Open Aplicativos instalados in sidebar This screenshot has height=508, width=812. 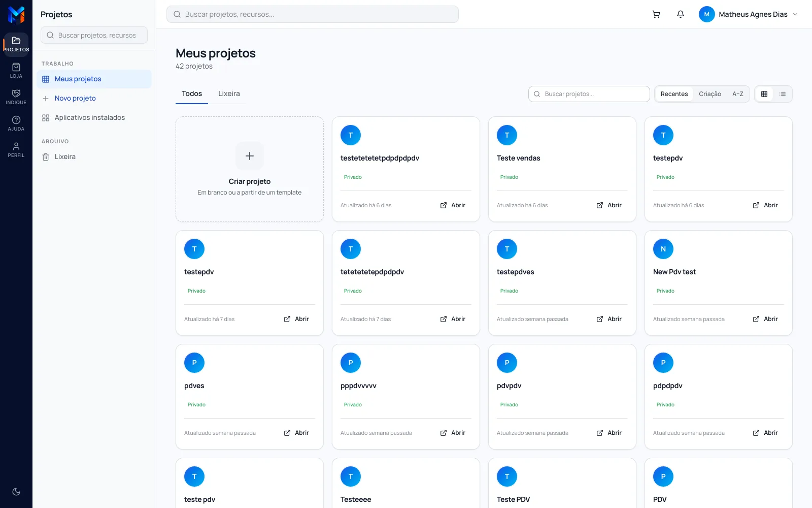[x=94, y=118]
